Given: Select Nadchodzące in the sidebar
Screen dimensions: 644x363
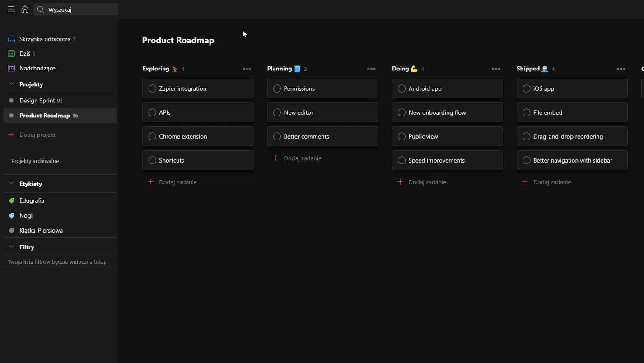Looking at the screenshot, I should coord(37,68).
